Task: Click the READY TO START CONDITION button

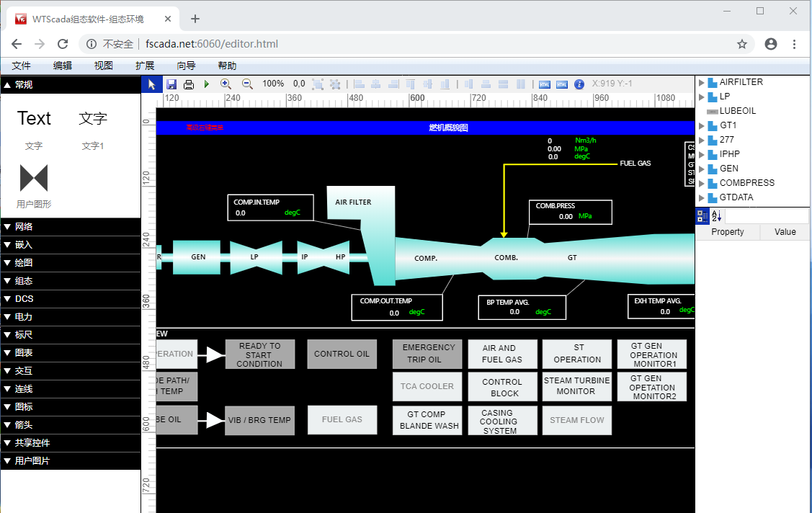Action: click(x=260, y=354)
